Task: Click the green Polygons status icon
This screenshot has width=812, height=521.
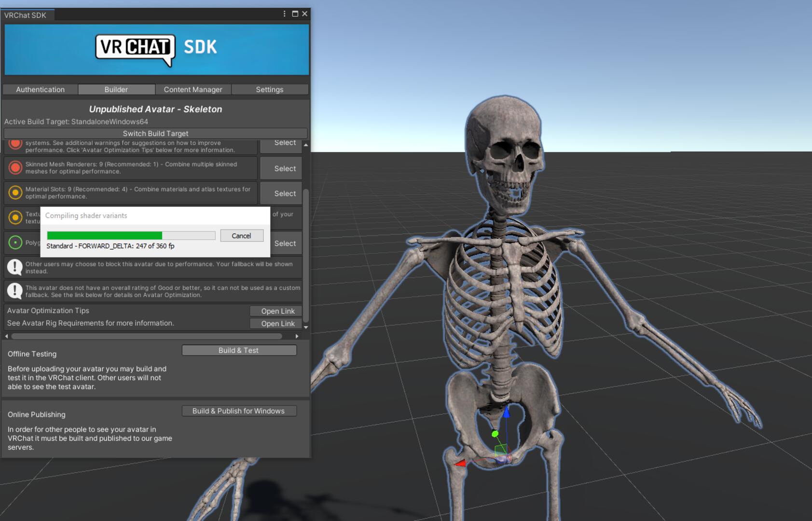Action: pos(15,242)
